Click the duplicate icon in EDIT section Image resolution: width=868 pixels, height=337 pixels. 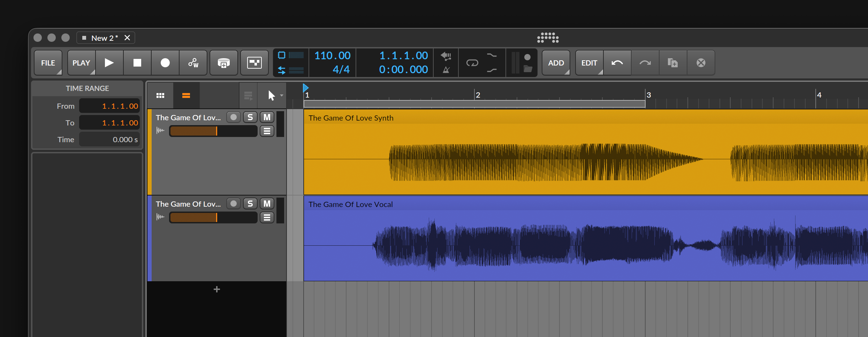click(x=673, y=63)
